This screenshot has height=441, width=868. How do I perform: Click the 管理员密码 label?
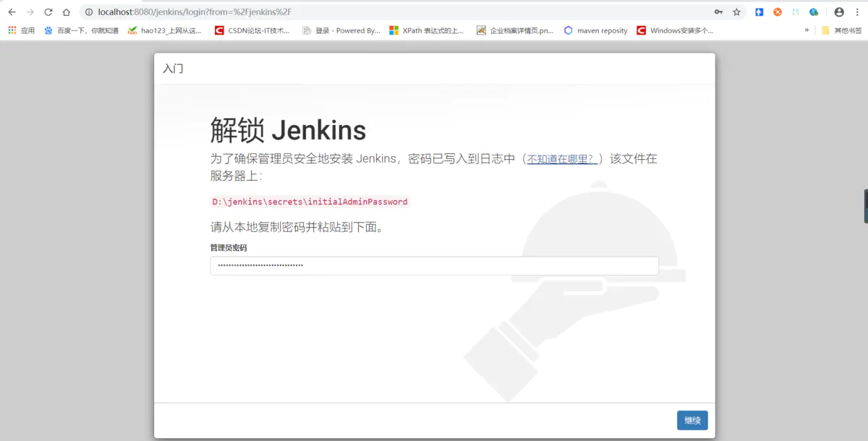coord(229,247)
